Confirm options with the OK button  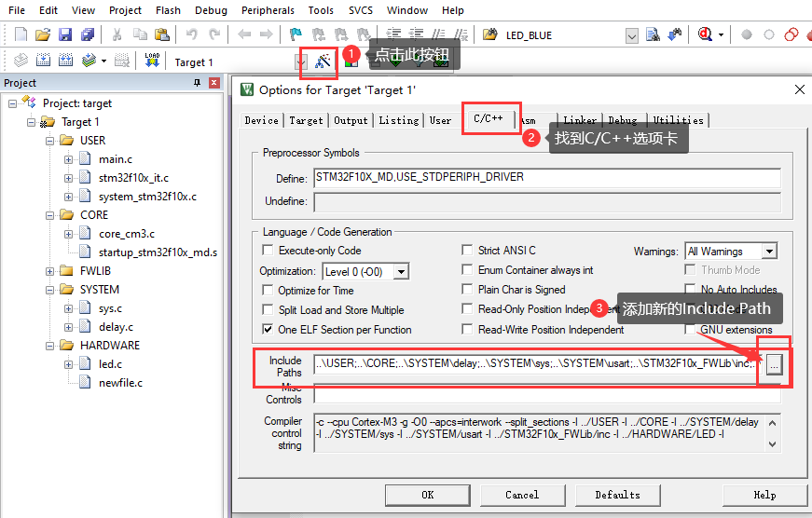(428, 496)
